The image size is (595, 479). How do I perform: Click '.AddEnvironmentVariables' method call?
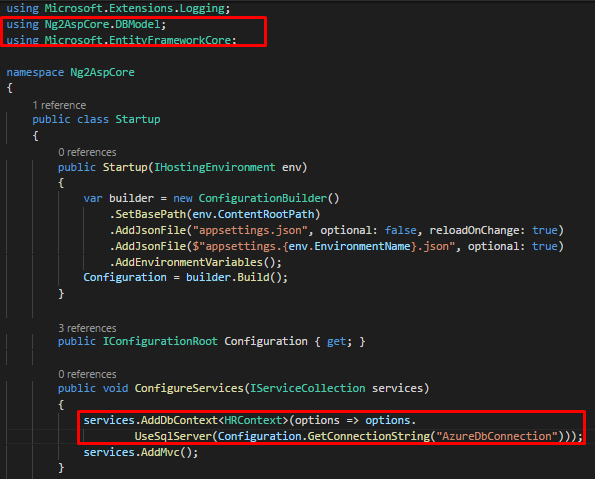[186, 262]
